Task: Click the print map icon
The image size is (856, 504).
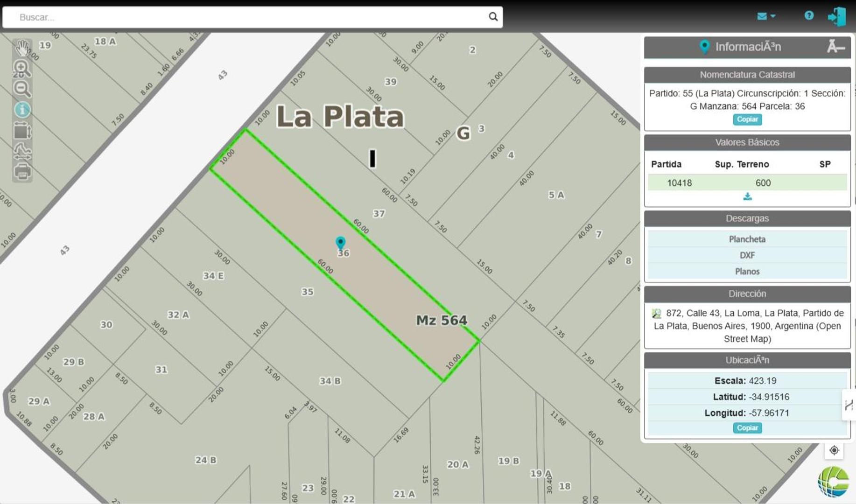Action: coord(22,172)
